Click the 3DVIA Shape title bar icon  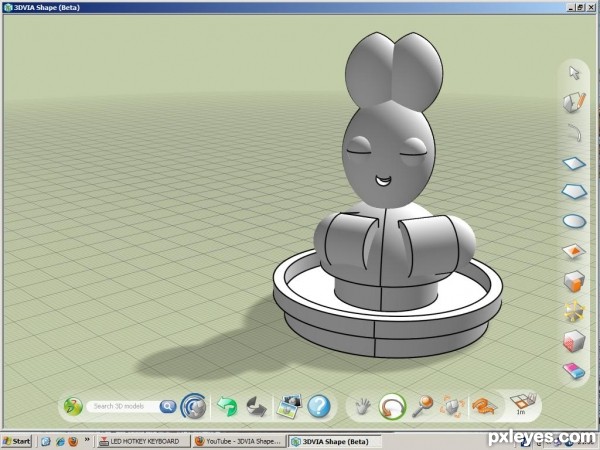click(8, 7)
